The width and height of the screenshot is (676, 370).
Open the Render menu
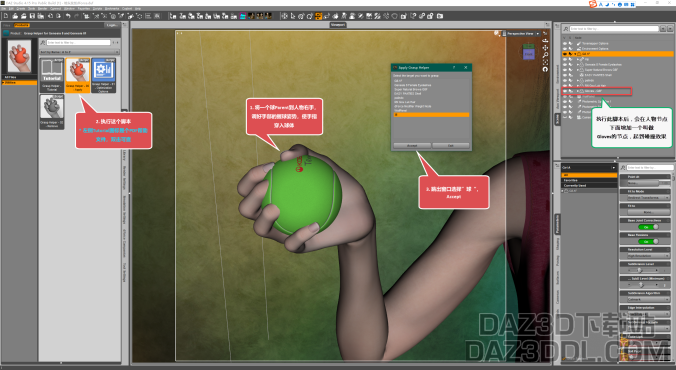tap(43, 9)
